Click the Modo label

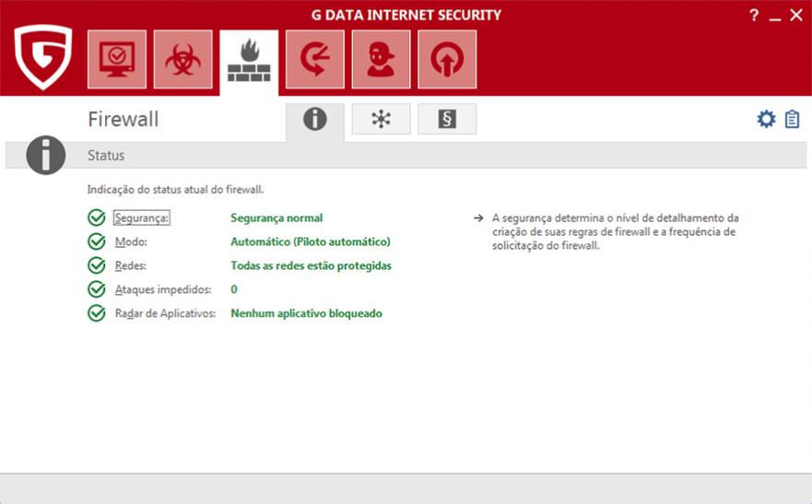coord(131,241)
